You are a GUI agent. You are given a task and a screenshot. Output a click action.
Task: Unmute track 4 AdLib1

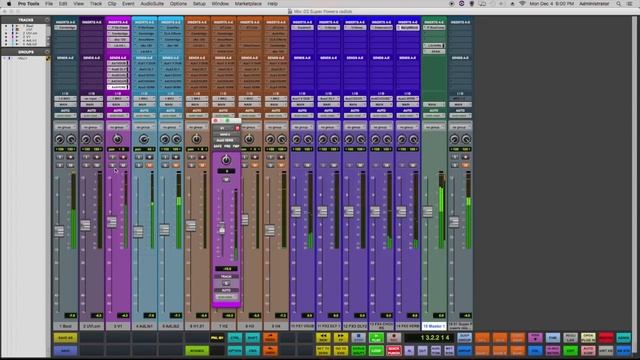click(x=149, y=165)
